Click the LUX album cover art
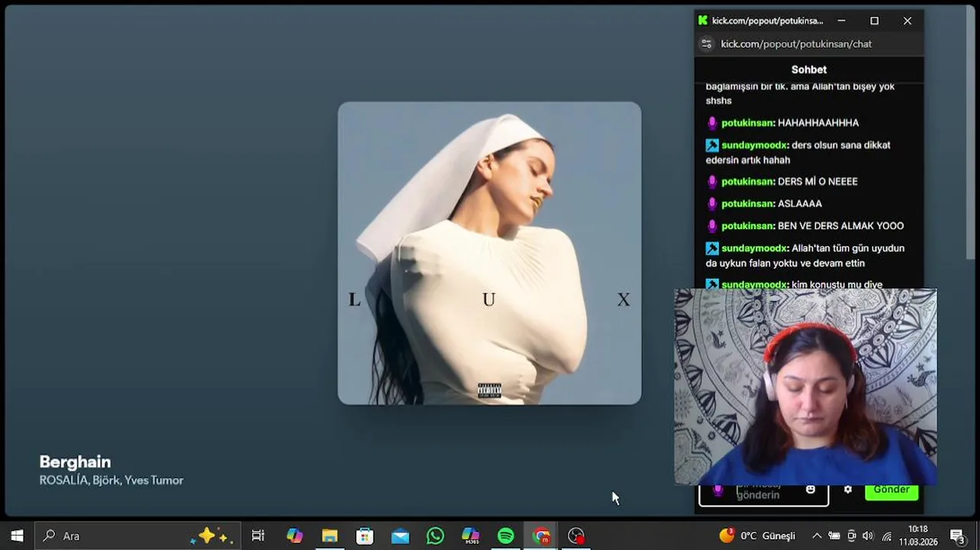This screenshot has width=980, height=550. tap(489, 253)
